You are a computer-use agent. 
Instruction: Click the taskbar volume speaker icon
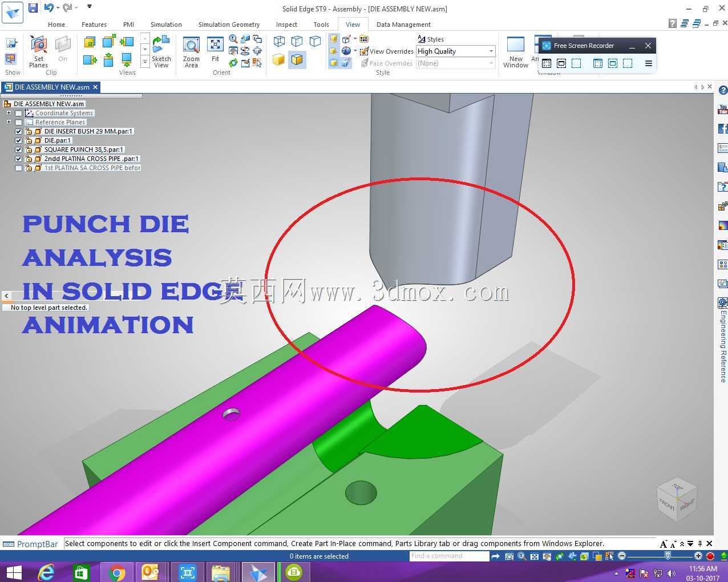coord(672,573)
